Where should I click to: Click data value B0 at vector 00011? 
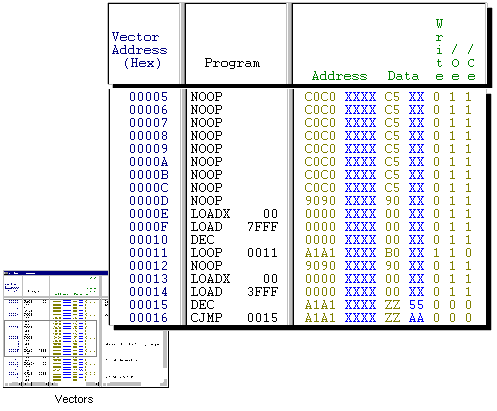coord(392,253)
